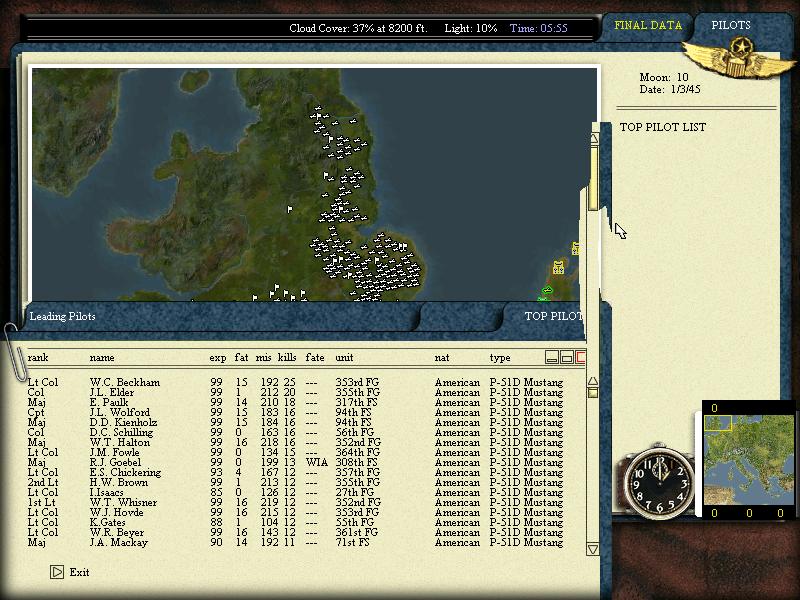
Task: Click the Exit label
Action: tap(79, 572)
